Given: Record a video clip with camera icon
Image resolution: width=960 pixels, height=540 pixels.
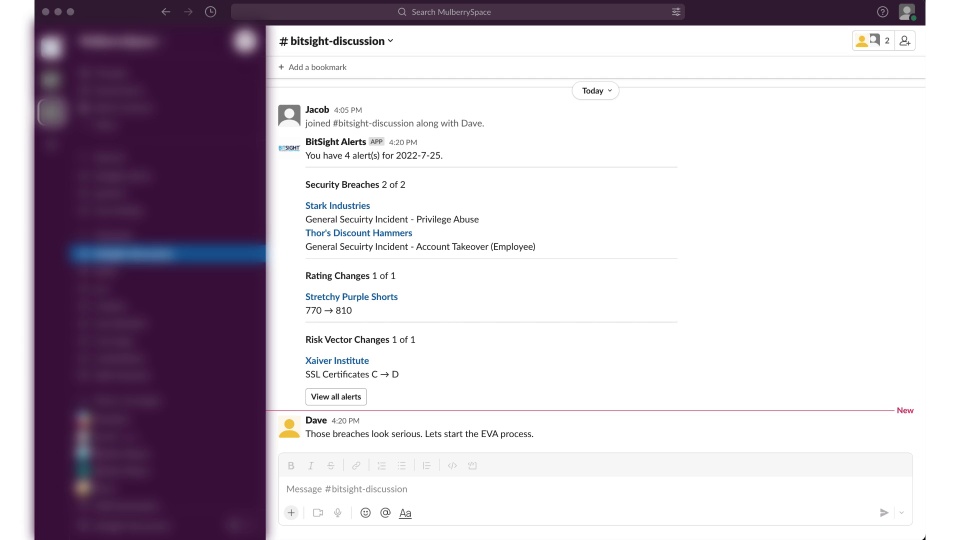Looking at the screenshot, I should (318, 513).
